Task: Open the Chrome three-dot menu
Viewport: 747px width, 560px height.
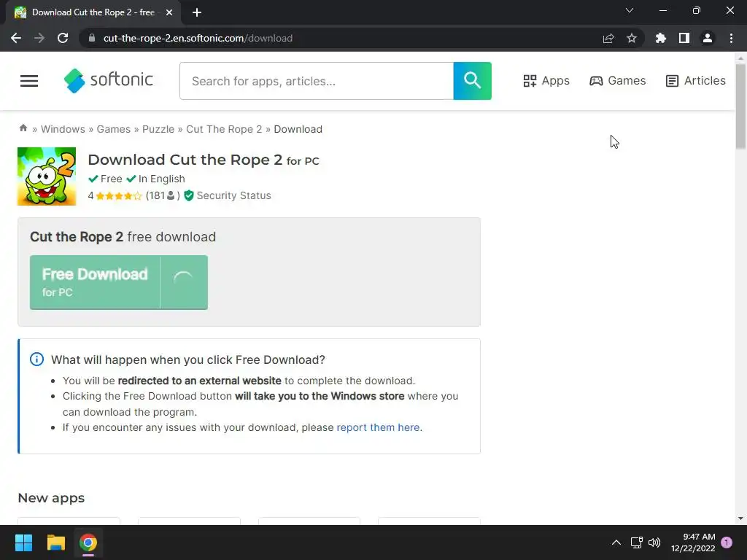Action: (x=731, y=38)
